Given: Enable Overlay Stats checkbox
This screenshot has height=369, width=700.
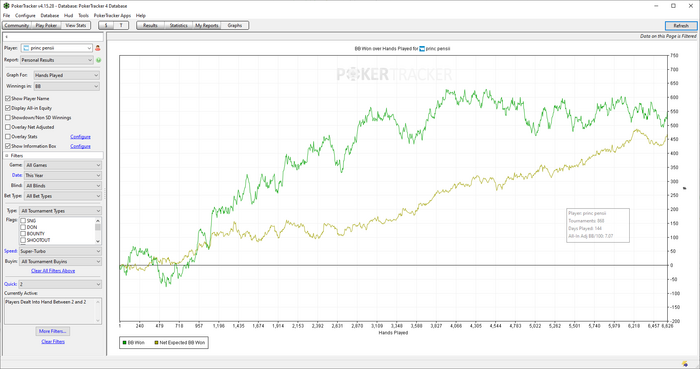Looking at the screenshot, I should [8, 137].
